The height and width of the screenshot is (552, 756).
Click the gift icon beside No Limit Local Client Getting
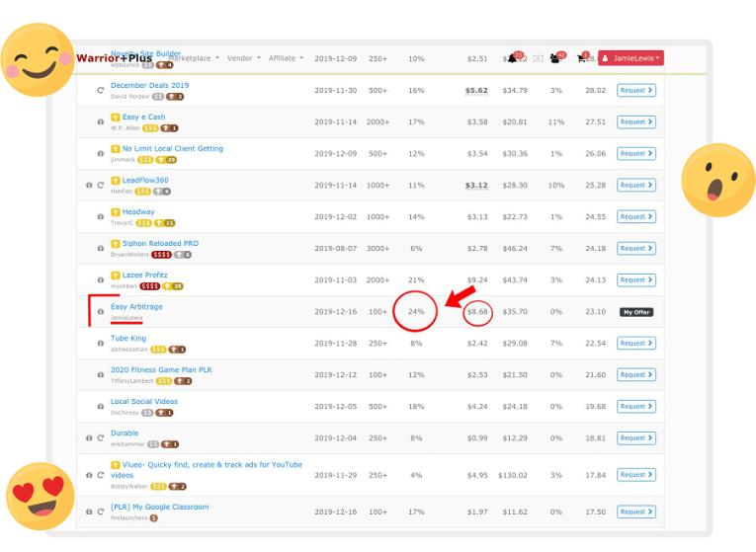[100, 154]
